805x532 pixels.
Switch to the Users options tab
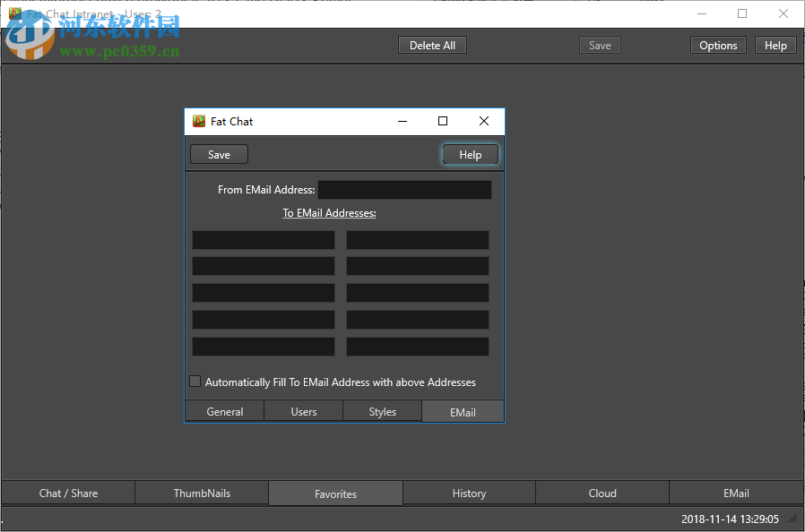304,411
